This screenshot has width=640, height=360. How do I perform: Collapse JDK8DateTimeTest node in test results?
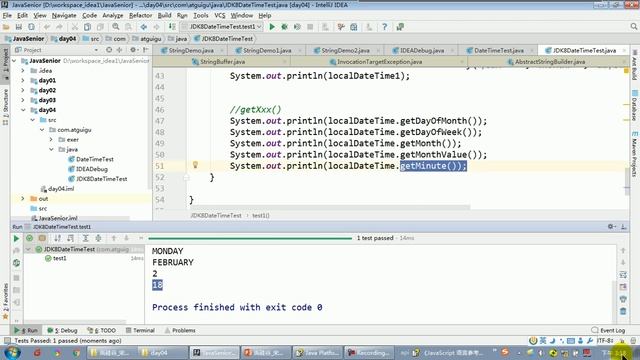click(x=28, y=249)
